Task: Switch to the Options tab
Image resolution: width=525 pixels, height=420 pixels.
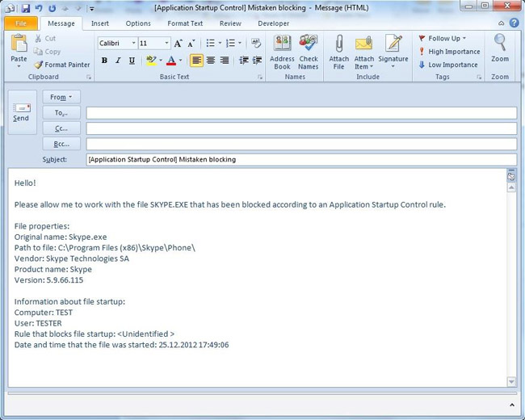Action: pos(138,23)
